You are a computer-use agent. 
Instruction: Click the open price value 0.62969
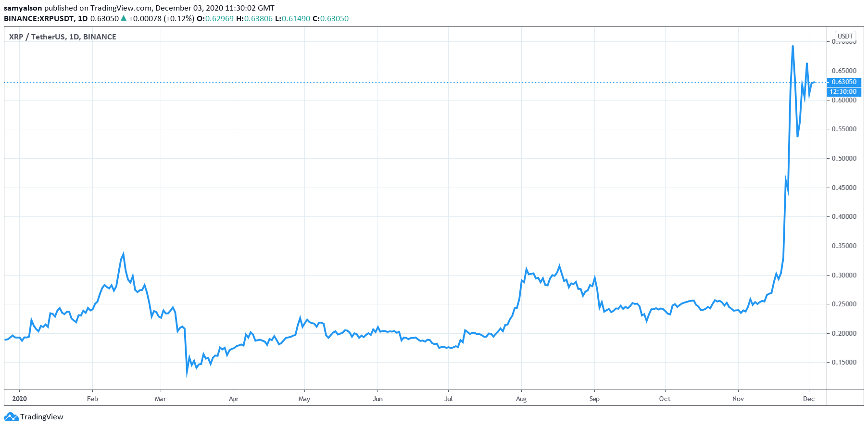pos(219,19)
